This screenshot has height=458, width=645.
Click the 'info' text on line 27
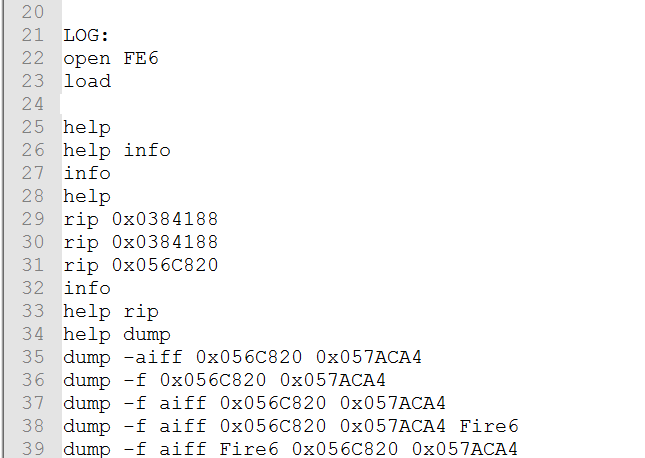[87, 173]
